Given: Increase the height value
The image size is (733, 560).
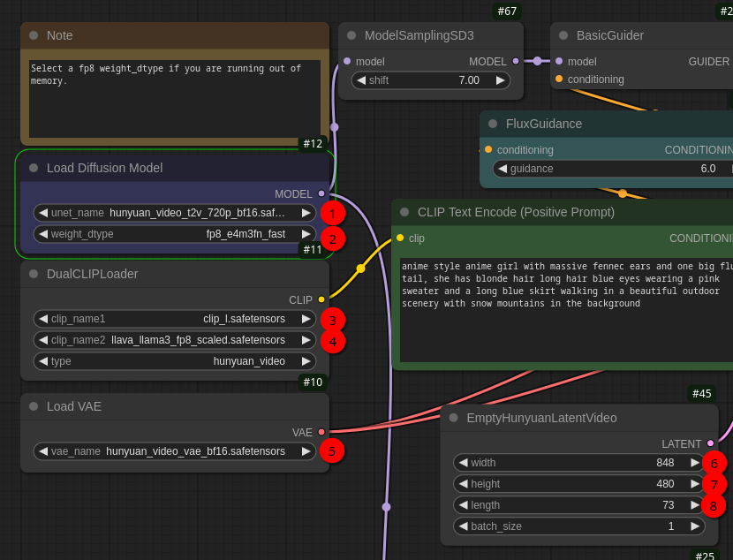Looking at the screenshot, I should click(695, 484).
